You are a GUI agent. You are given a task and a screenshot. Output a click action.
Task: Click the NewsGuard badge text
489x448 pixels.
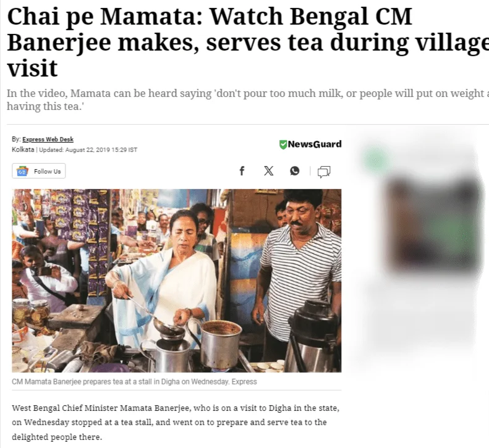(x=315, y=144)
